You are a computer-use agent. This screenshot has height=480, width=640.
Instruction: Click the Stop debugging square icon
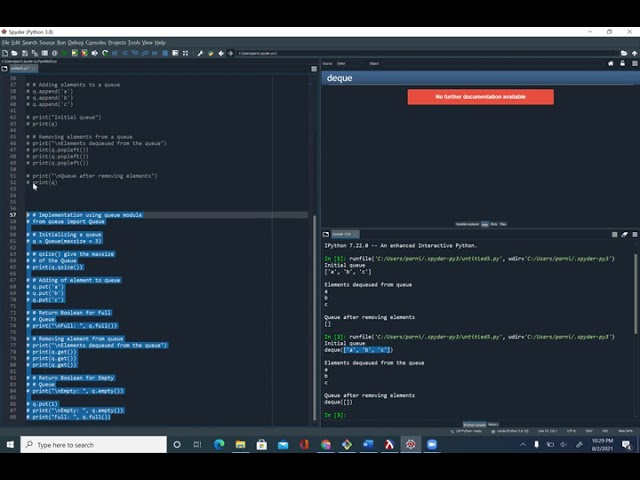[x=165, y=53]
